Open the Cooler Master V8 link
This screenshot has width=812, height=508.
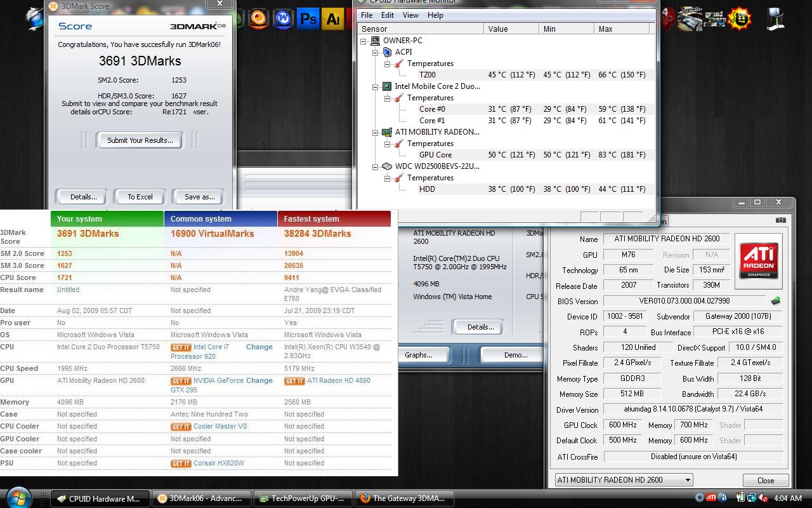[x=220, y=426]
